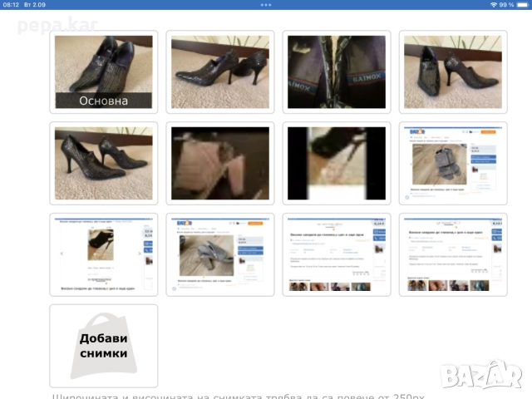The width and height of the screenshot is (532, 399).
Task: Tap the three-dot multitasking indicator at top
Action: click(266, 5)
